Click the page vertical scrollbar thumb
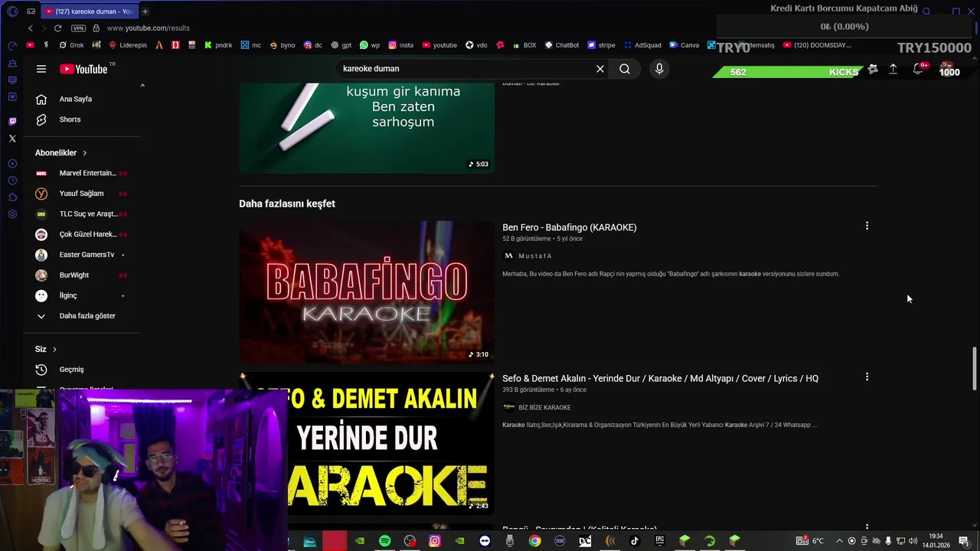The height and width of the screenshot is (551, 980). [975, 367]
